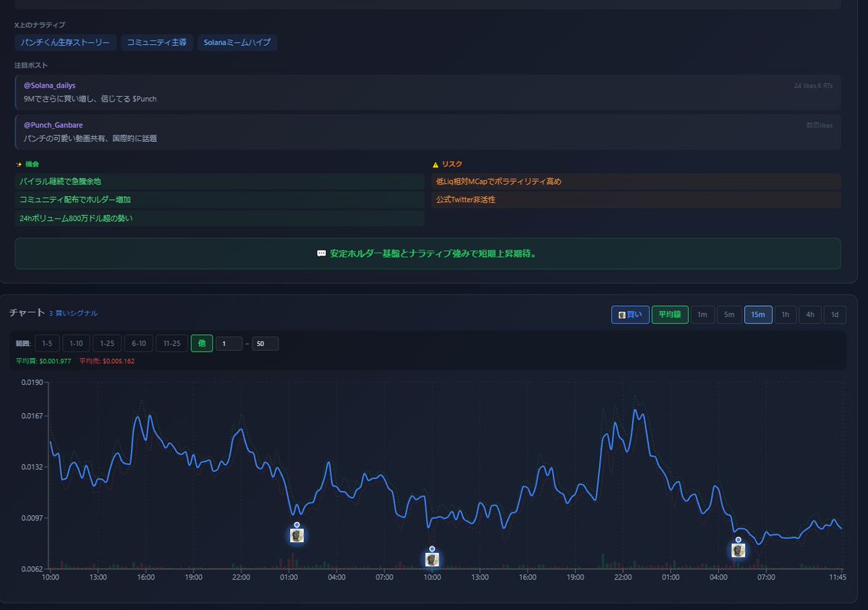This screenshot has height=610, width=868.
Task: Click the speech bubble icon in summary banner
Action: [322, 254]
